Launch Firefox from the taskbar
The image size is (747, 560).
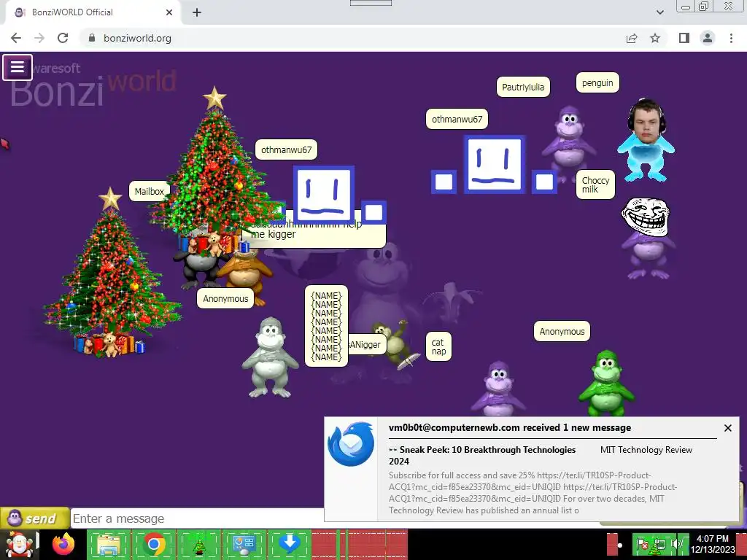click(63, 545)
